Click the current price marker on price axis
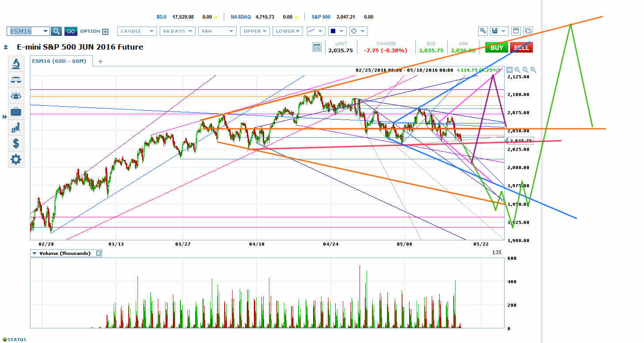 pos(519,141)
